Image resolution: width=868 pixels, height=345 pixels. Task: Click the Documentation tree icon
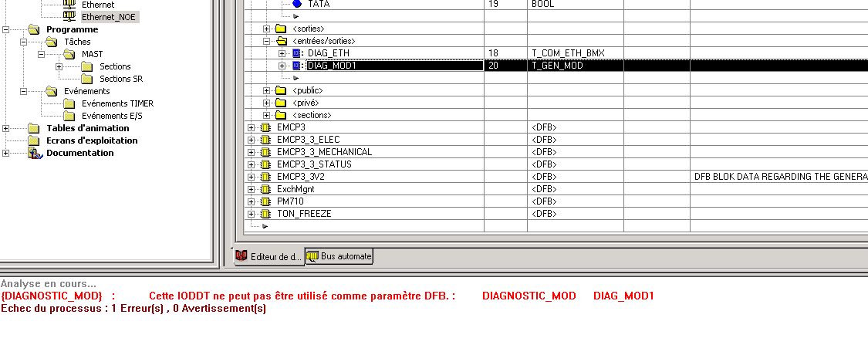pyautogui.click(x=34, y=153)
